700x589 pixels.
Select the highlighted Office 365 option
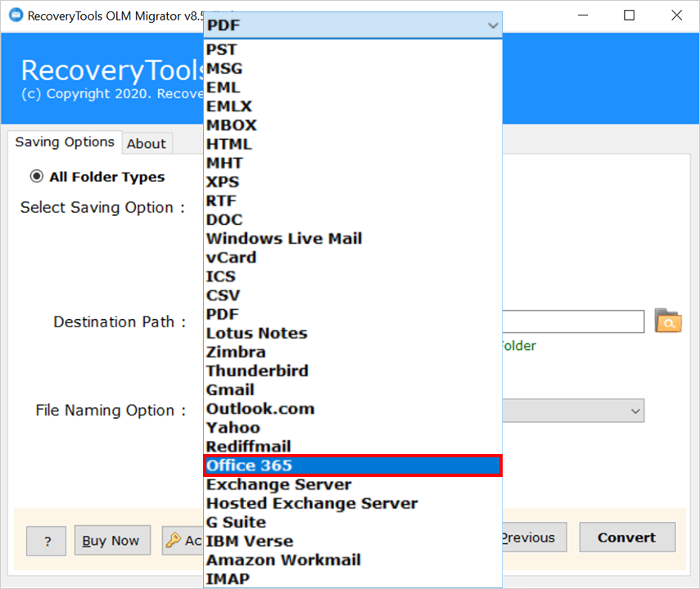pos(353,465)
